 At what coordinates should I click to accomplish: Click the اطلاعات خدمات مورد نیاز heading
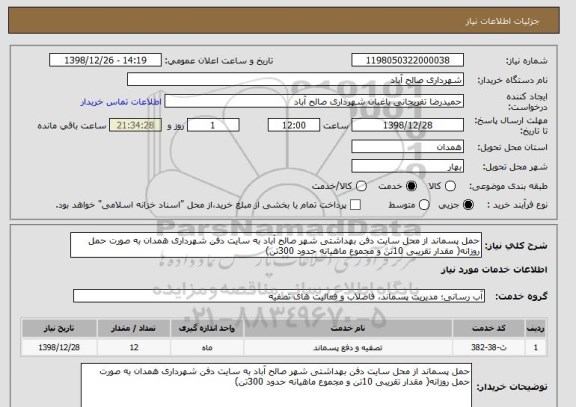[494, 270]
